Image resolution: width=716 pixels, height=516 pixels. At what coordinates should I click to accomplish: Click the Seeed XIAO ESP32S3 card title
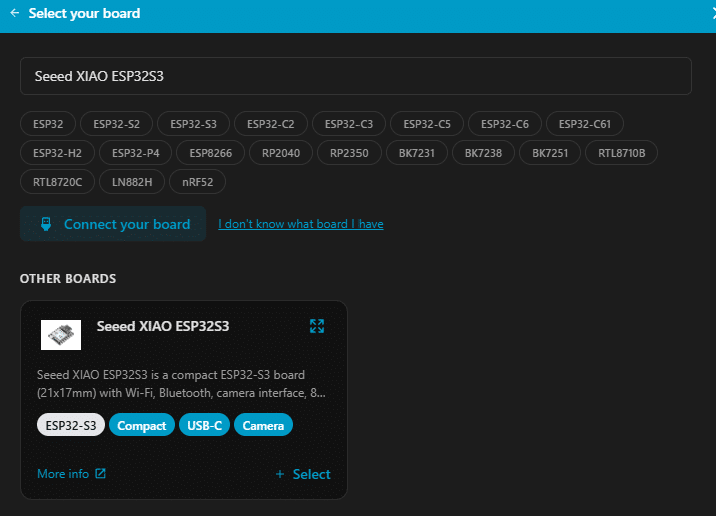coord(163,326)
